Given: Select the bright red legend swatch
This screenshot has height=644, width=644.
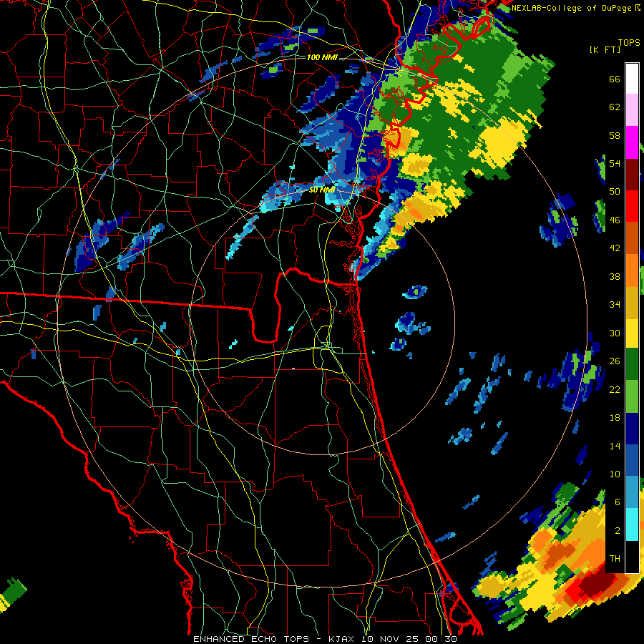Looking at the screenshot, I should pyautogui.click(x=632, y=206).
